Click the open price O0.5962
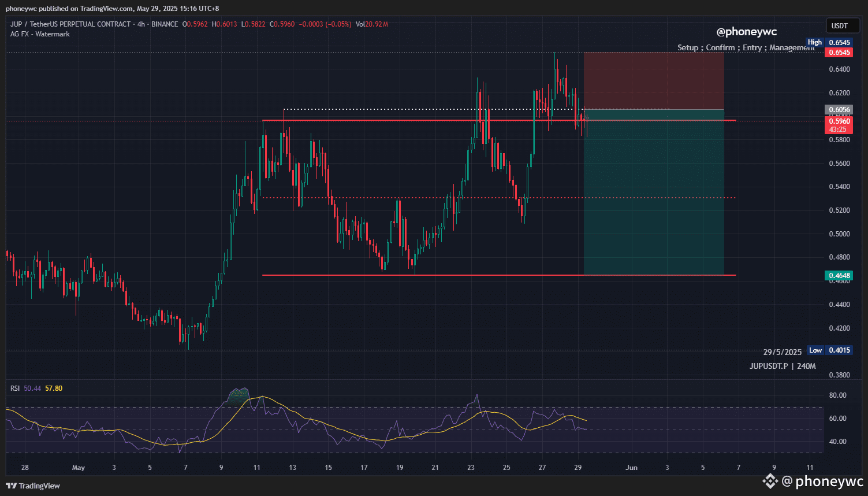 (x=195, y=24)
